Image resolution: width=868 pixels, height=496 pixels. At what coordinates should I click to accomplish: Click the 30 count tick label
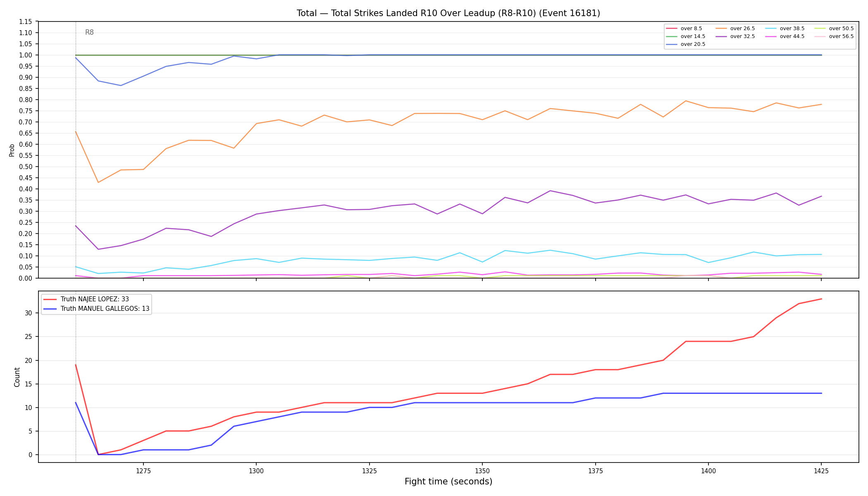click(x=29, y=313)
